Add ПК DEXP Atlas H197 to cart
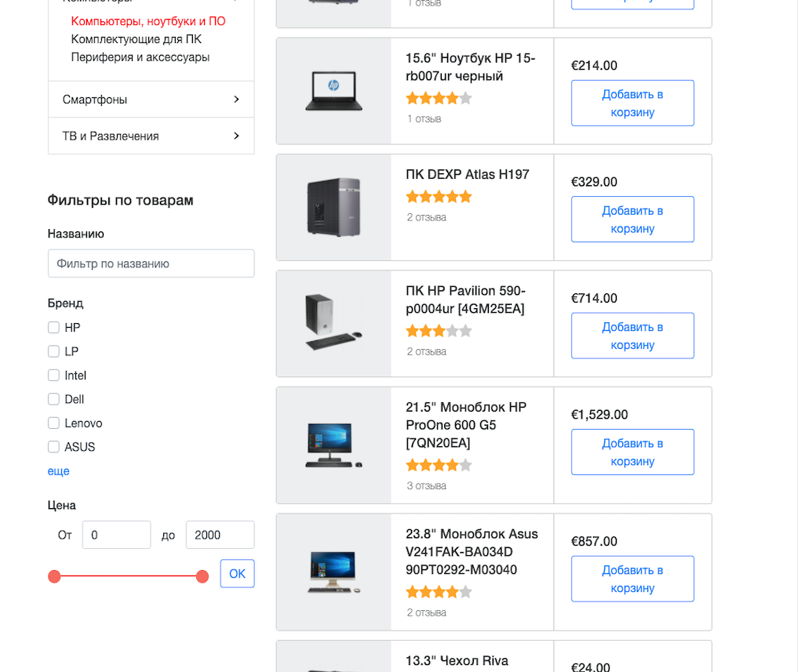Viewport: 798px width, 672px height. point(632,220)
